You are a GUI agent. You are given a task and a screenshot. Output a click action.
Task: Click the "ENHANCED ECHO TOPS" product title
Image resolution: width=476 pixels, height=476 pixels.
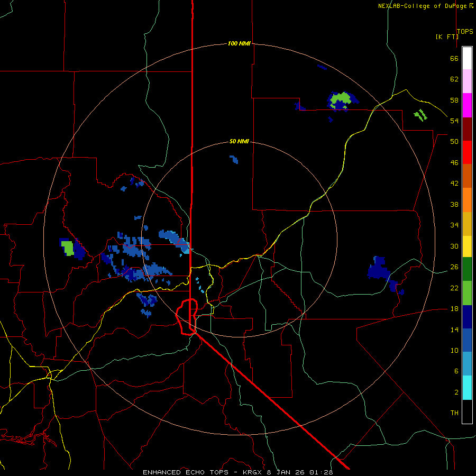click(186, 472)
